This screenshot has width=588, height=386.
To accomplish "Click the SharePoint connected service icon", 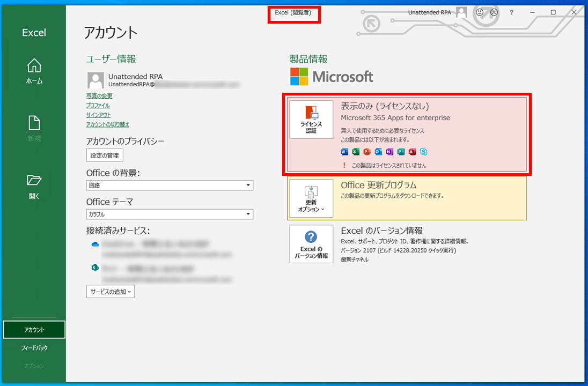I will tap(95, 268).
